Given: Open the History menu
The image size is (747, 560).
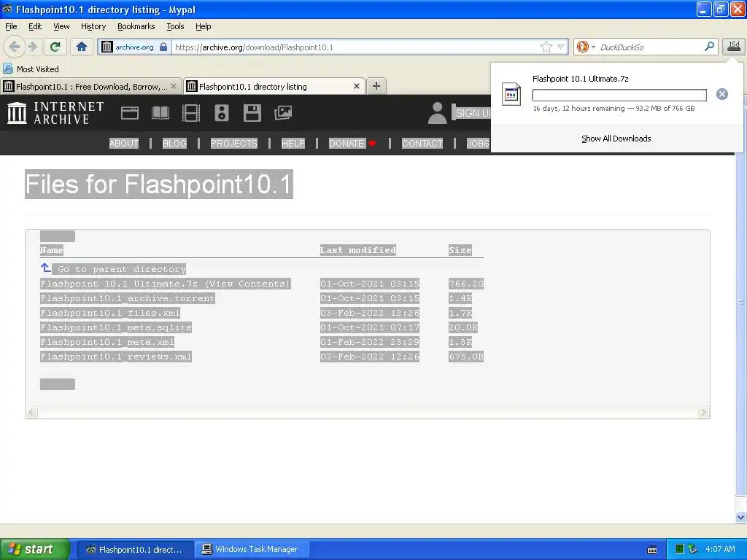Looking at the screenshot, I should [x=93, y=26].
